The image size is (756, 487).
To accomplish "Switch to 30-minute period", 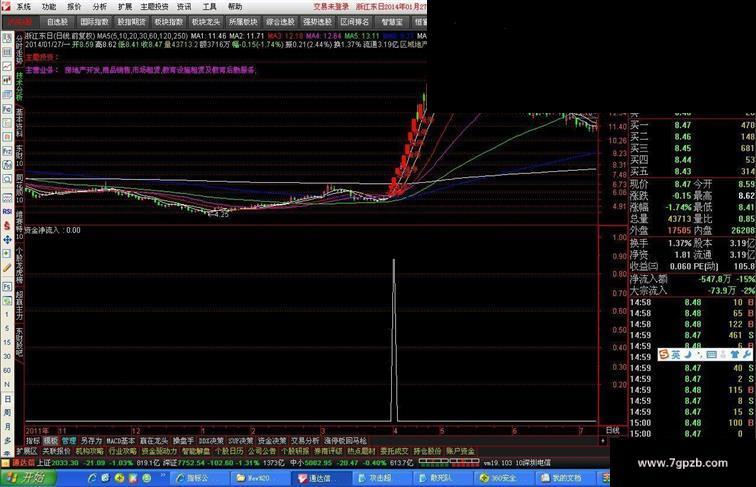I will click(7, 356).
